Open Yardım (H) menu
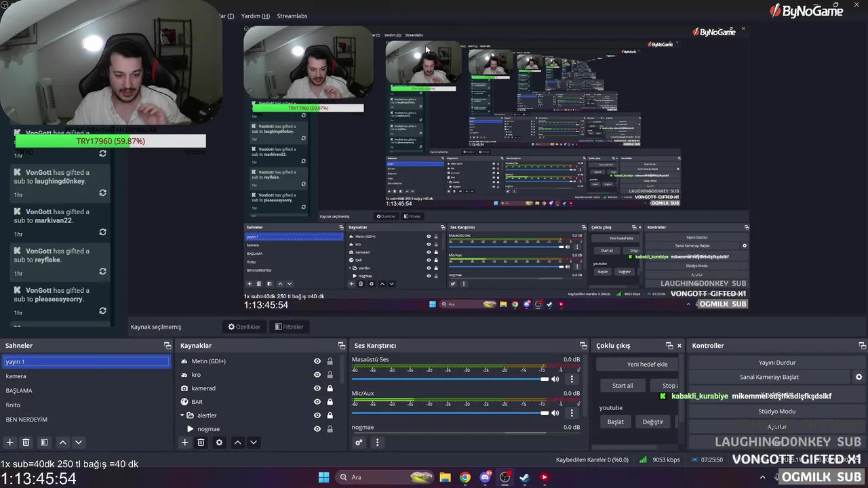The width and height of the screenshot is (868, 488). coord(255,16)
